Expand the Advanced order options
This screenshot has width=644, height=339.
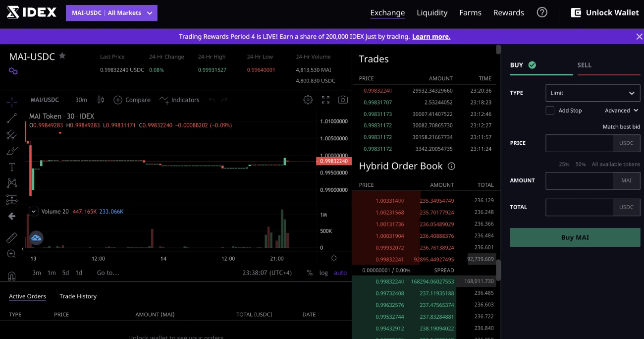point(621,111)
